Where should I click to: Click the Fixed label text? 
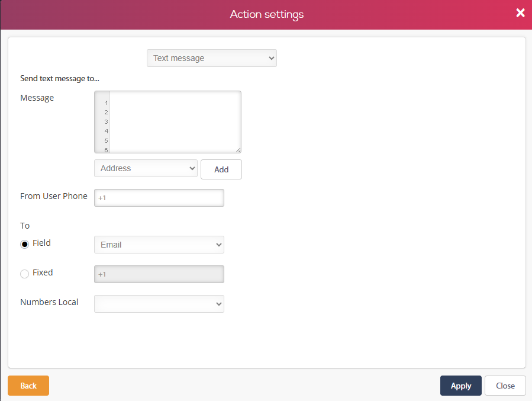coord(43,272)
